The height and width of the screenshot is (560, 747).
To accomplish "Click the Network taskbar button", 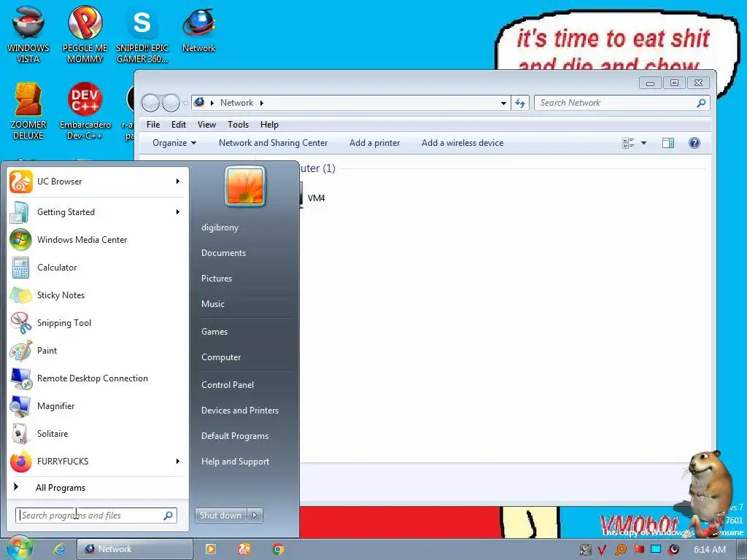I will click(135, 549).
